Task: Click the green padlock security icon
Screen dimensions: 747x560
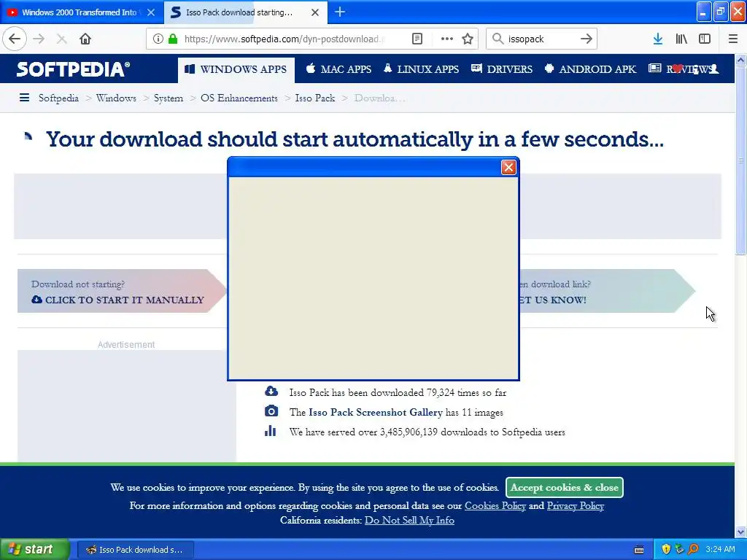Action: (172, 39)
